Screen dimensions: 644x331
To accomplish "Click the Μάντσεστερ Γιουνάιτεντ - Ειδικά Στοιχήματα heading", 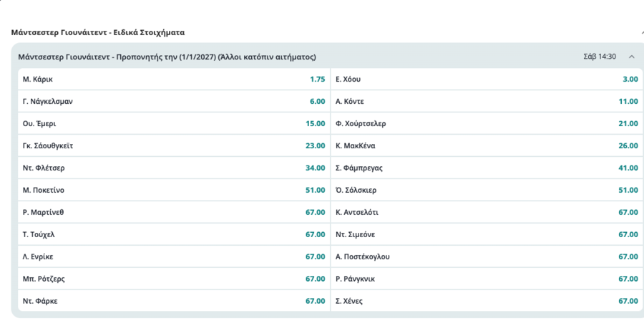I will (x=98, y=32).
